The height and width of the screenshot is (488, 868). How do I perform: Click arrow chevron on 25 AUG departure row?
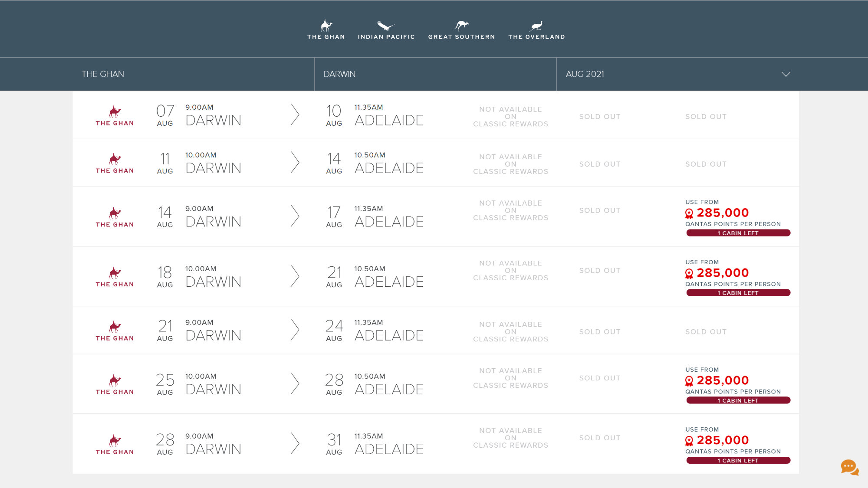pos(295,384)
